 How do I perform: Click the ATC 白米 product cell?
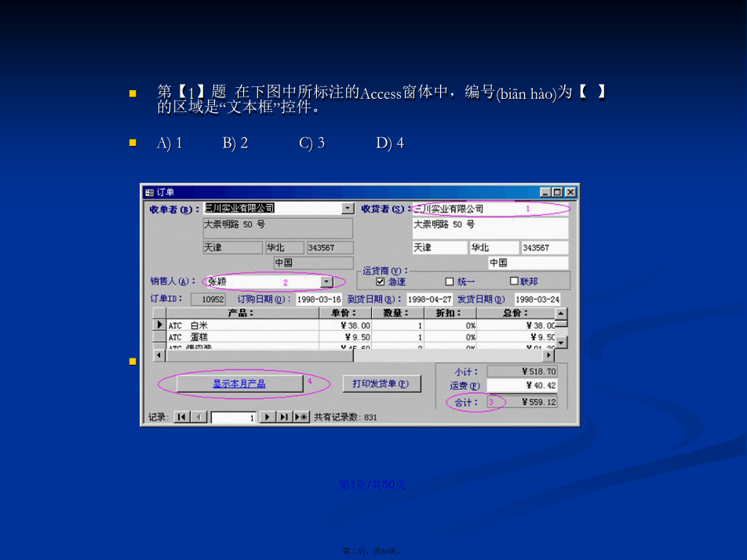242,325
